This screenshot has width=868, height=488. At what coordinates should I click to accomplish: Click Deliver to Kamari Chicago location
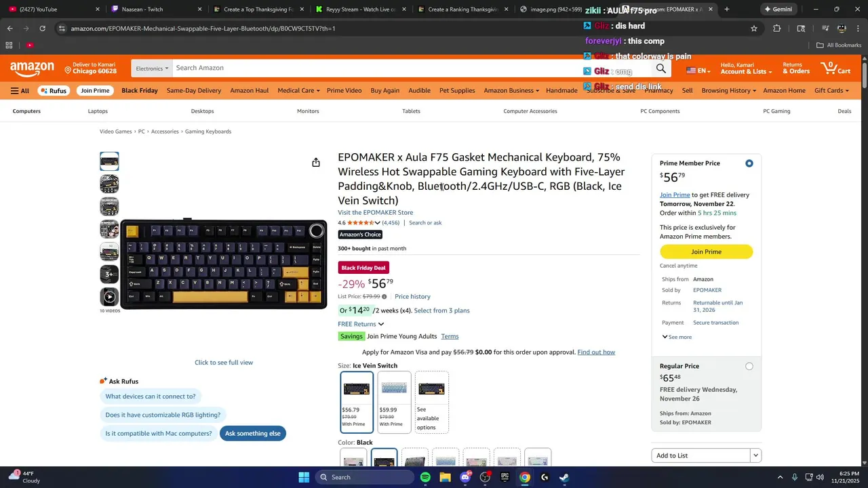[91, 68]
